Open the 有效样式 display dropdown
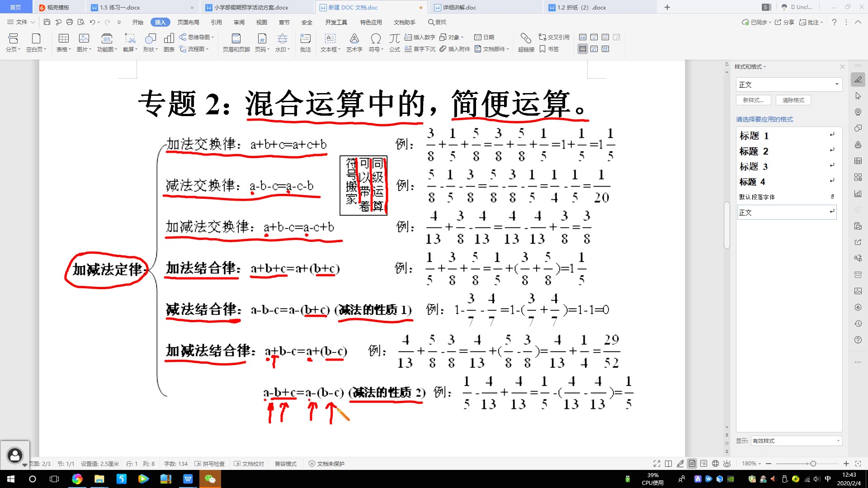This screenshot has height=488, width=868. [x=796, y=441]
